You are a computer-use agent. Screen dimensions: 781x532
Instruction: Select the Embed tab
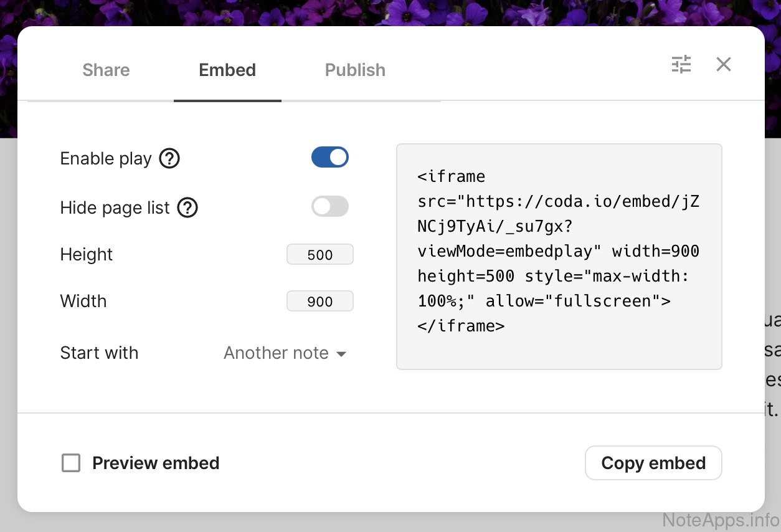(x=227, y=70)
